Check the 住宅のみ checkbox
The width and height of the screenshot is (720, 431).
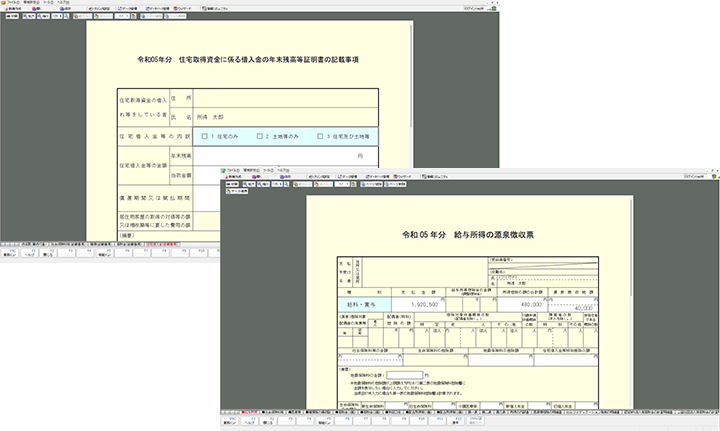(205, 135)
